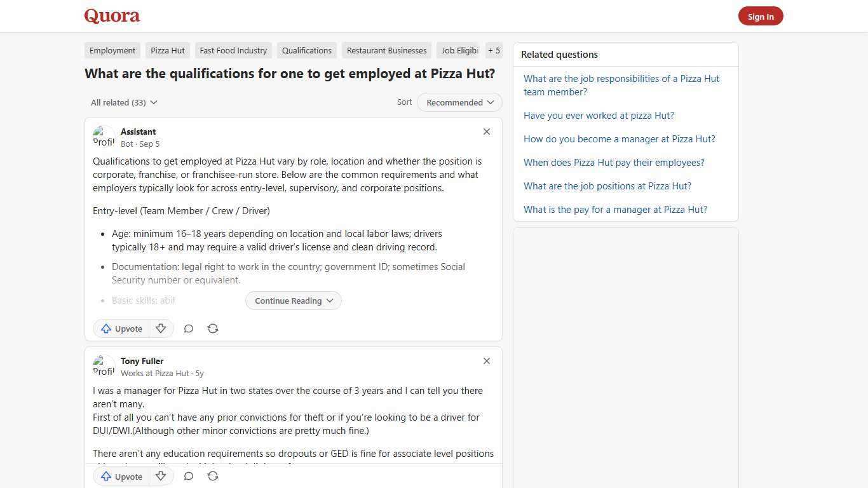Screen dimensions: 868x488
Task: Open comments on Assistant's answer
Action: [x=188, y=329]
